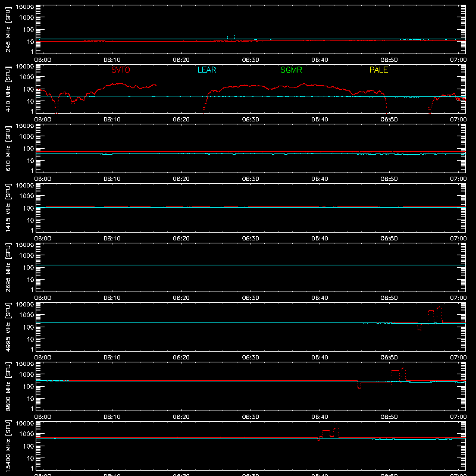Click the yellow PALE legend label
The height and width of the screenshot is (476, 476).
tap(378, 70)
